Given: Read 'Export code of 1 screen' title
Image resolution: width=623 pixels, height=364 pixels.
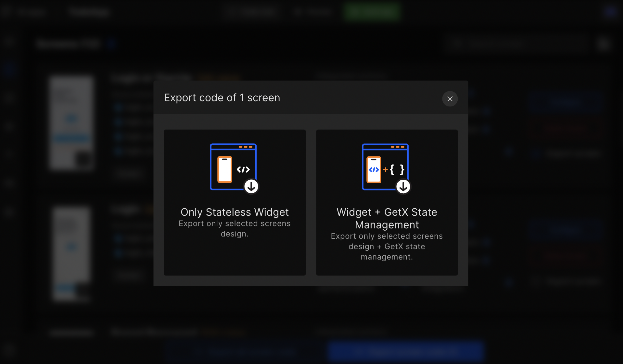Looking at the screenshot, I should pos(222,98).
